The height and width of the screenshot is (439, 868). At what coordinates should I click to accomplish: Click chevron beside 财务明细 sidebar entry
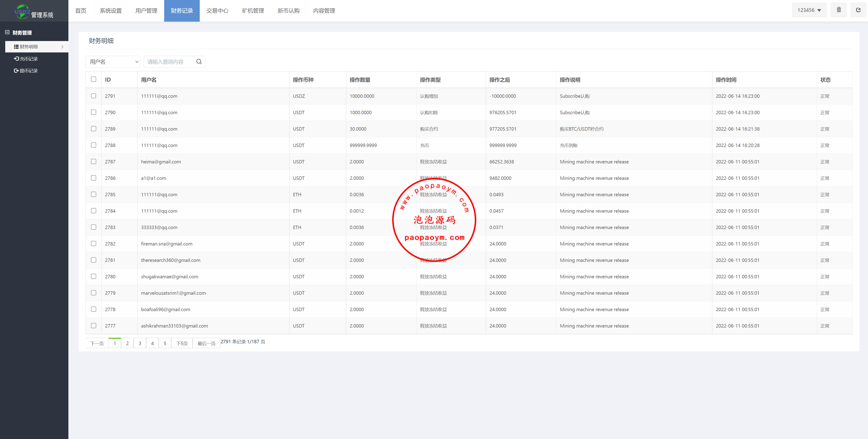[62, 47]
